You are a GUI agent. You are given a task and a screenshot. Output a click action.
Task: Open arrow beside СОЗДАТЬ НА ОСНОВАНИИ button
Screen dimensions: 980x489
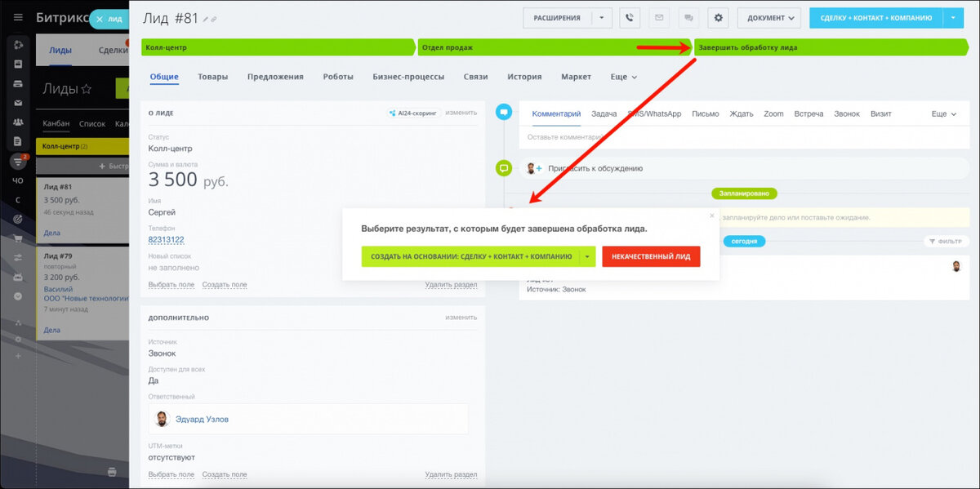pos(586,256)
